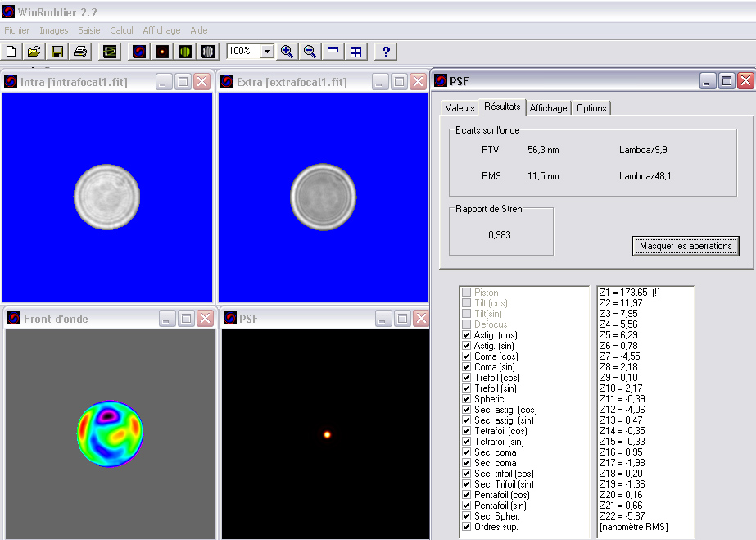This screenshot has width=756, height=540.
Task: Open the Affichage menu in menu bar
Action: pyautogui.click(x=161, y=30)
